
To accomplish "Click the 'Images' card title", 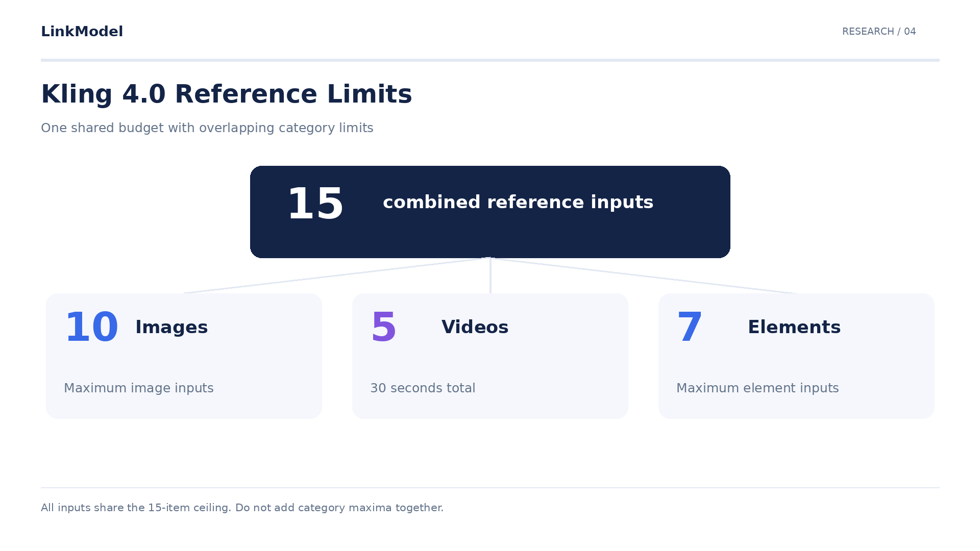I will click(x=171, y=328).
